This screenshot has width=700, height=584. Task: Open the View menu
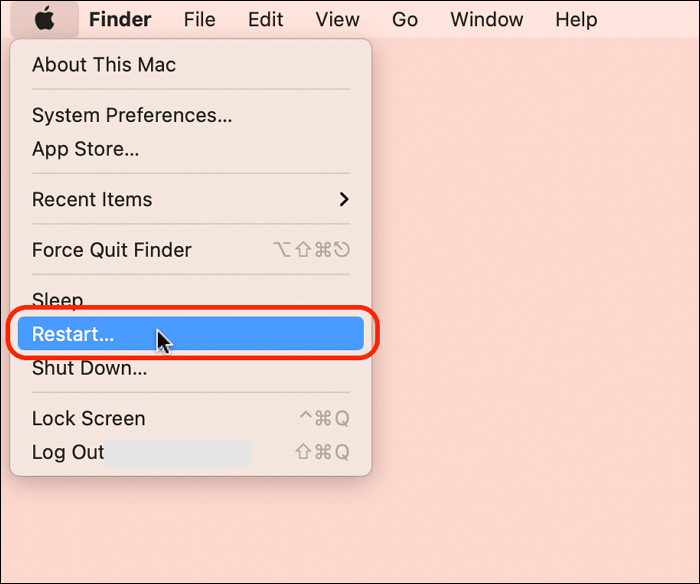pyautogui.click(x=337, y=19)
